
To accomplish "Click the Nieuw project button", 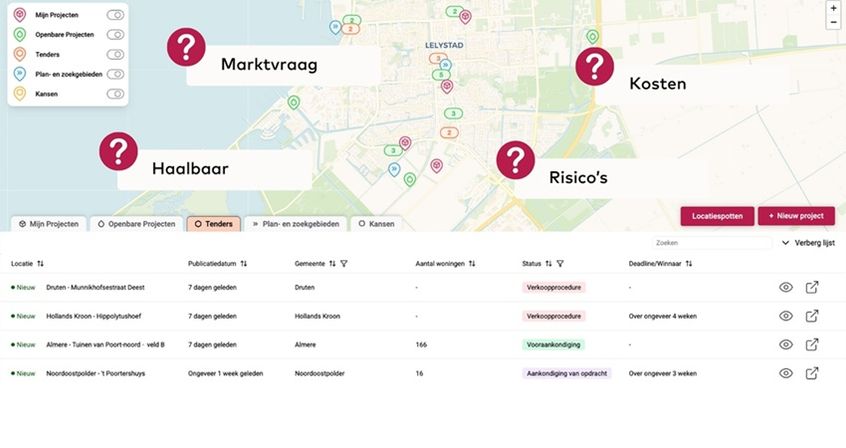I will pyautogui.click(x=796, y=216).
